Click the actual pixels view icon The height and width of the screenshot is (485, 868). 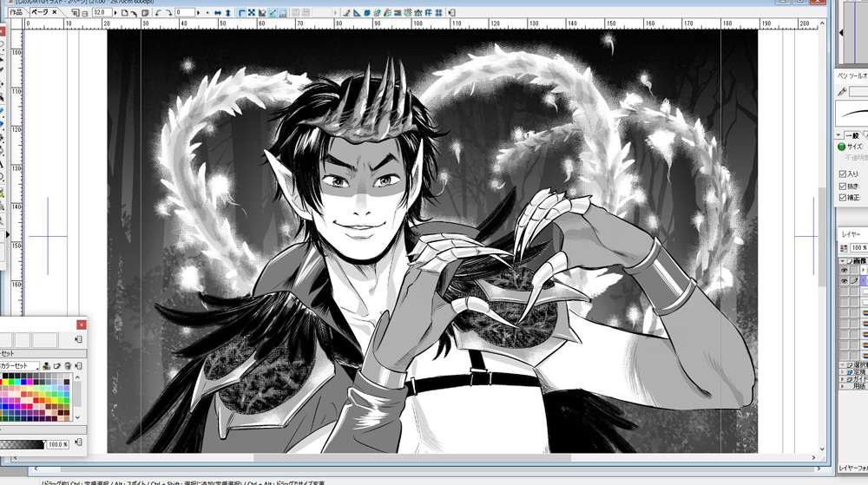[x=134, y=12]
